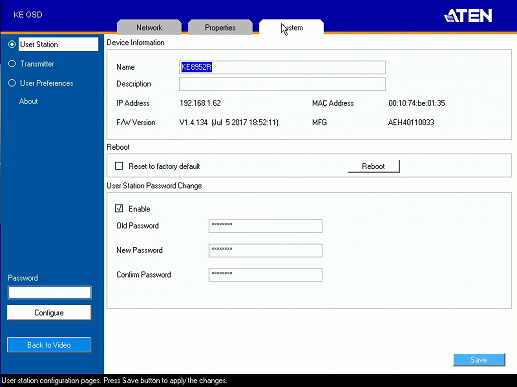Check Reset to factory default
517x387 pixels.
coord(119,166)
